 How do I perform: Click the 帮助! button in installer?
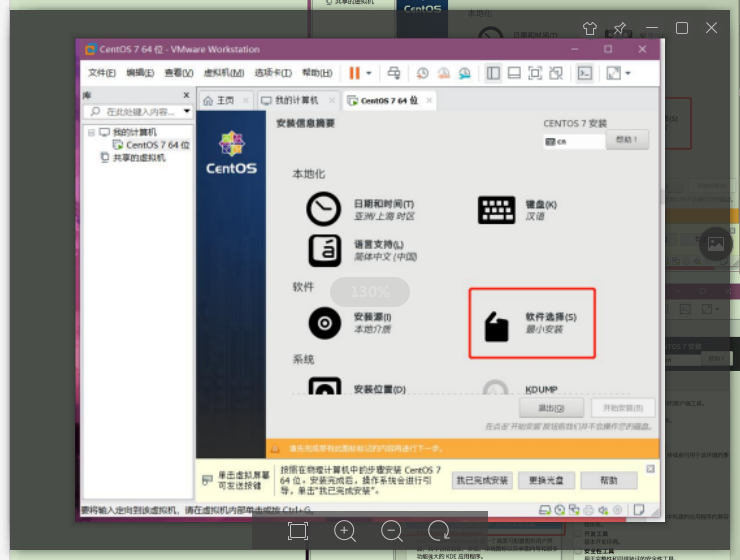(x=627, y=140)
